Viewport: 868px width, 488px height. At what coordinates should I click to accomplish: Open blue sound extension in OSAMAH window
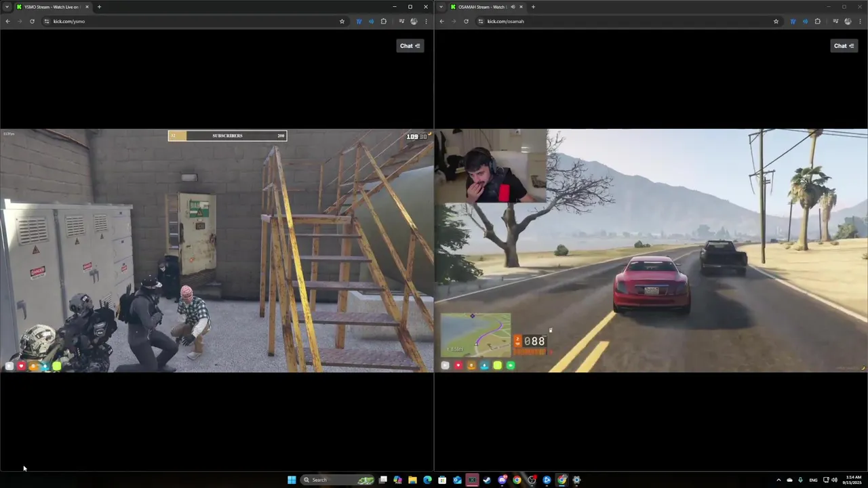click(x=805, y=21)
